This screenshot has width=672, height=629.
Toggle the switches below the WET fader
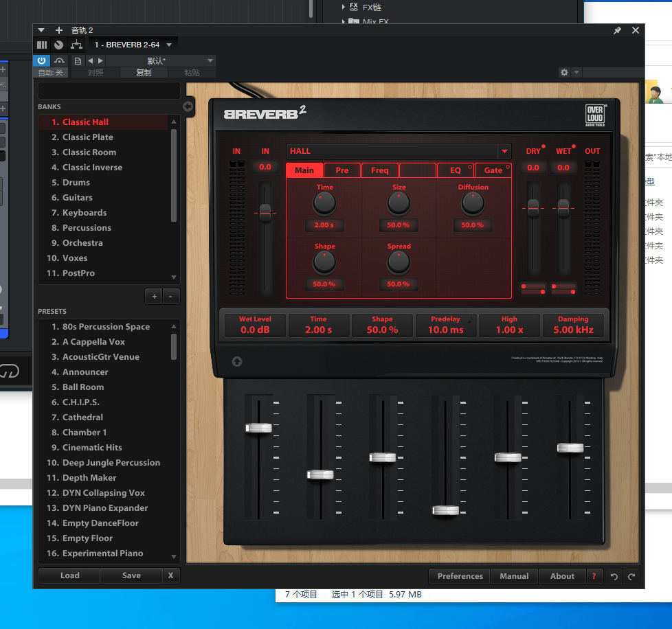coord(563,289)
